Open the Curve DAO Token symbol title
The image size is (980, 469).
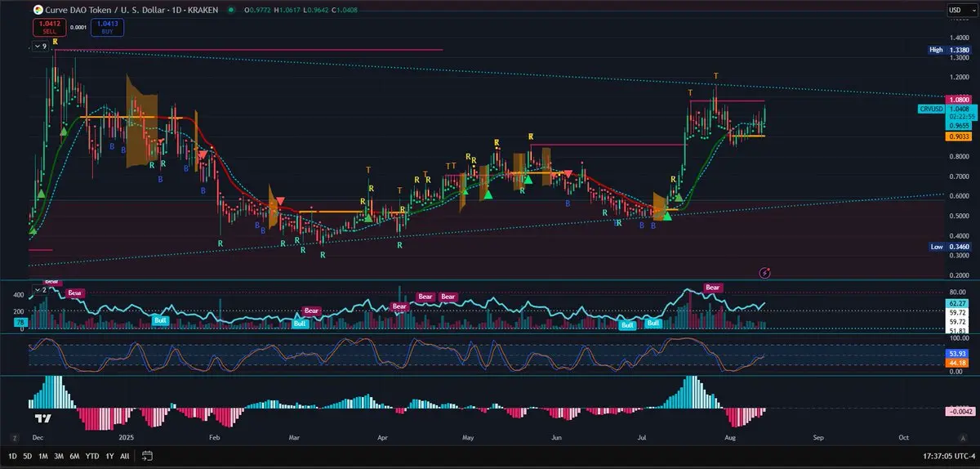coord(132,10)
